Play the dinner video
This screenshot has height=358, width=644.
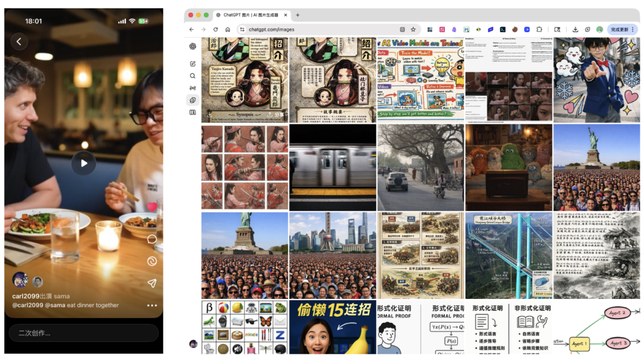(83, 163)
